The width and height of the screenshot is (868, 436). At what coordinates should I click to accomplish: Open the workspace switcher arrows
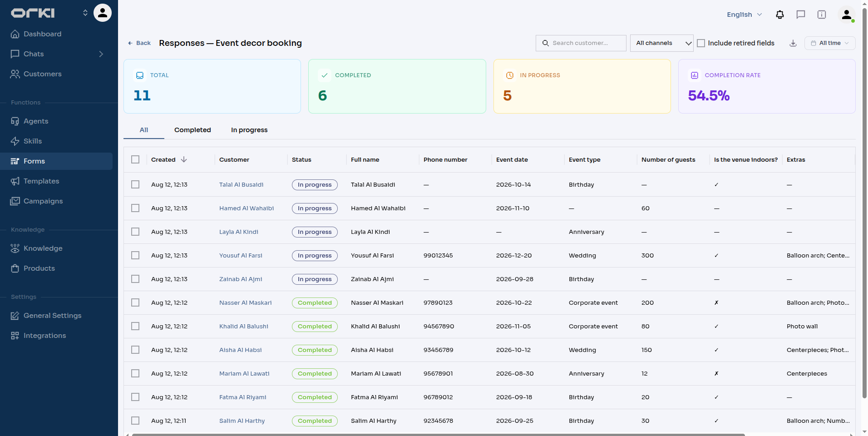pos(85,13)
